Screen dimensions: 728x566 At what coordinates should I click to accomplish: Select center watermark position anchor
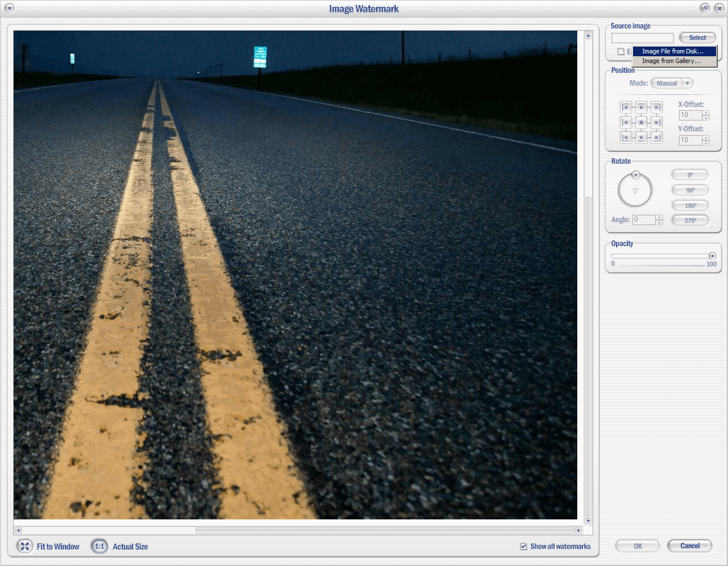(x=641, y=122)
